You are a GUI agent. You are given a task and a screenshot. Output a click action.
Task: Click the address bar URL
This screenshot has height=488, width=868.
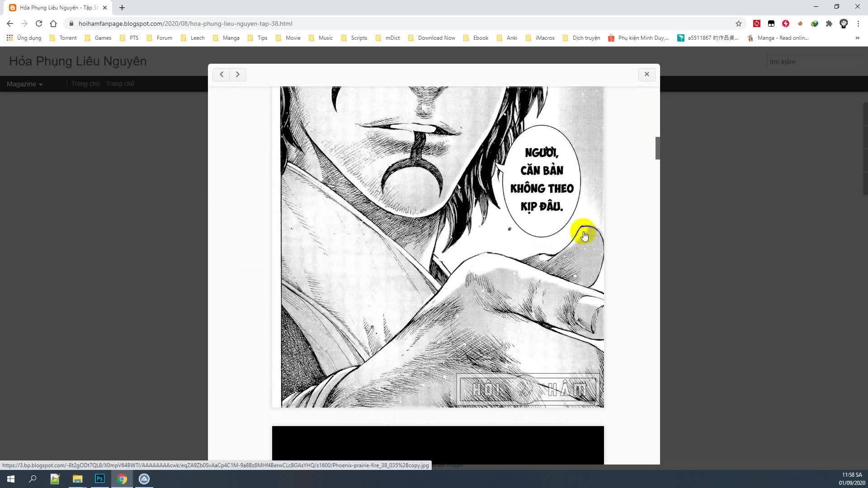click(185, 23)
